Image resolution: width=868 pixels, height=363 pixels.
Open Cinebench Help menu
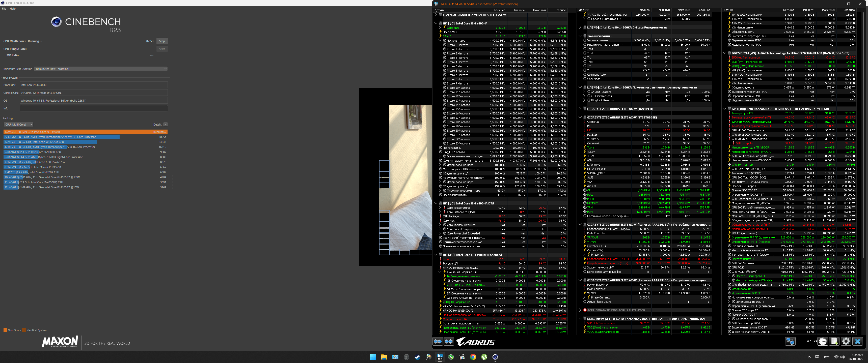point(13,9)
